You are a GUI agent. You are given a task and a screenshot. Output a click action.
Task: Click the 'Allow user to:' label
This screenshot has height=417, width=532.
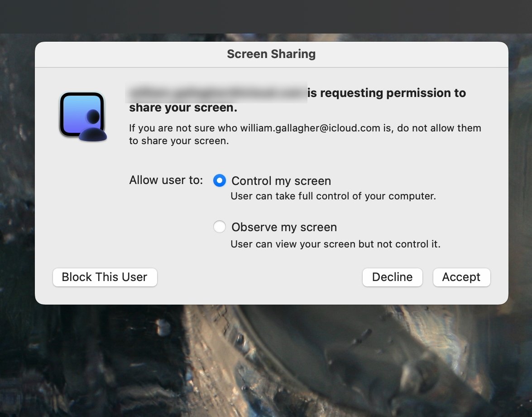166,180
